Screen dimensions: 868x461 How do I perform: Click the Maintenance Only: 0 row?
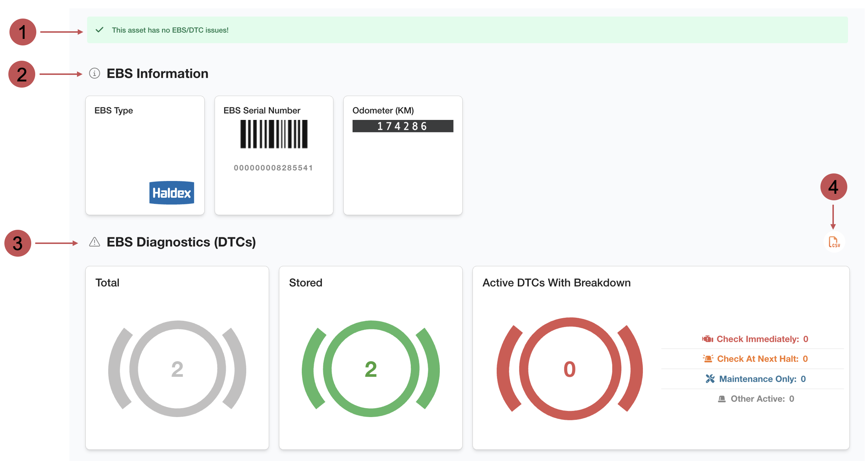[x=762, y=379]
